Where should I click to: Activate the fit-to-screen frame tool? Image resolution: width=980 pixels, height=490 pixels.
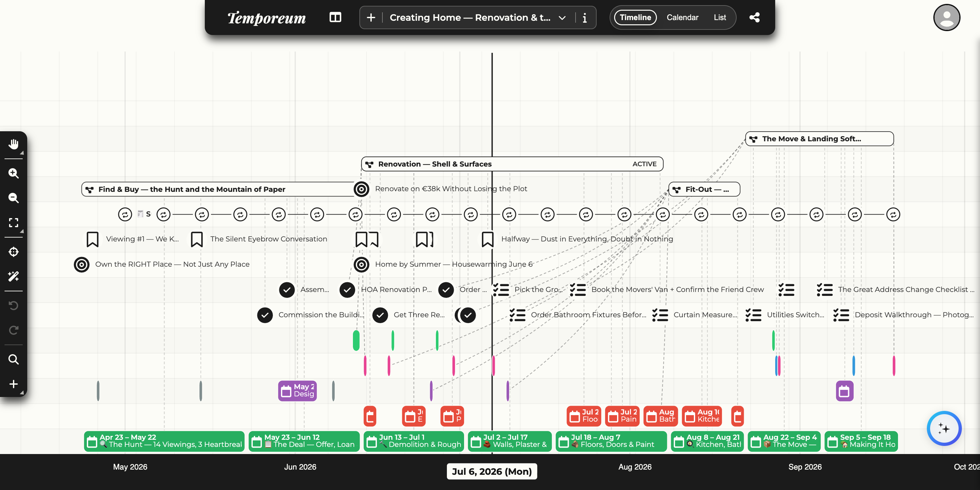pyautogui.click(x=14, y=223)
